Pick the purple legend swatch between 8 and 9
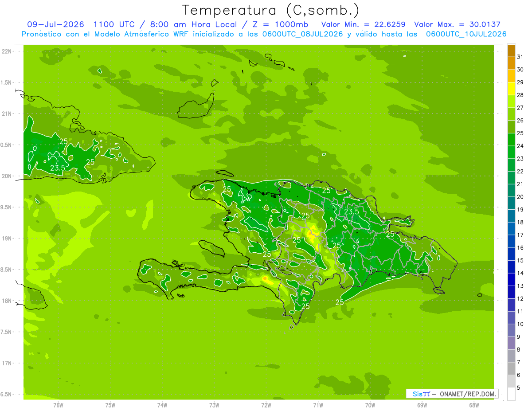 point(512,343)
